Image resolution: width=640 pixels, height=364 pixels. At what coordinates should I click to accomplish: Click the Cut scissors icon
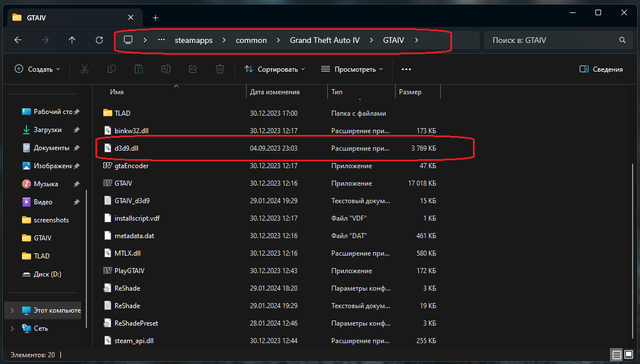(x=85, y=69)
